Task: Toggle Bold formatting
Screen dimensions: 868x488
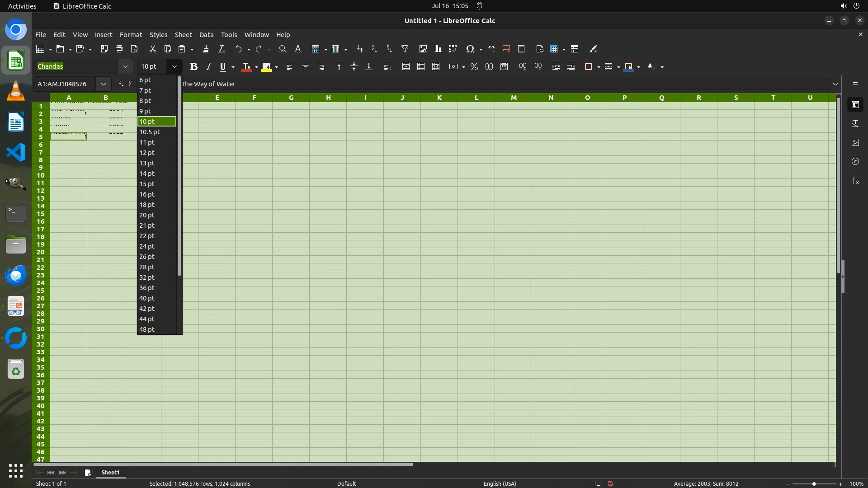Action: 193,66
